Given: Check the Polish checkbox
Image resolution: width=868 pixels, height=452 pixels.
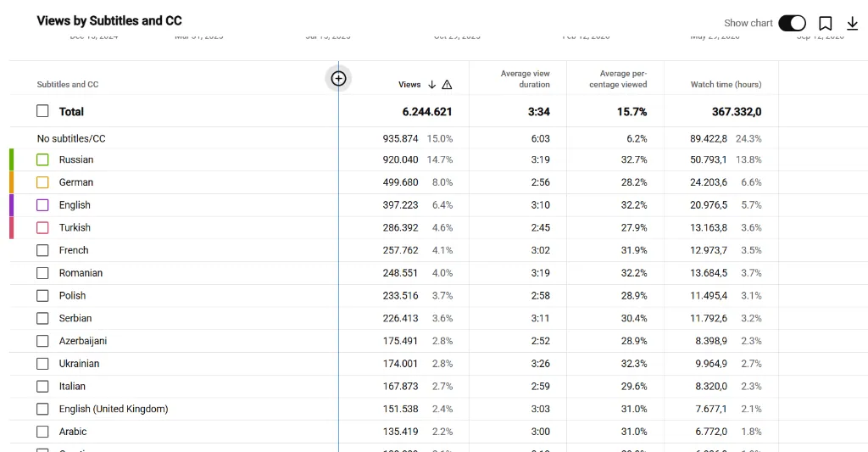Looking at the screenshot, I should [42, 296].
